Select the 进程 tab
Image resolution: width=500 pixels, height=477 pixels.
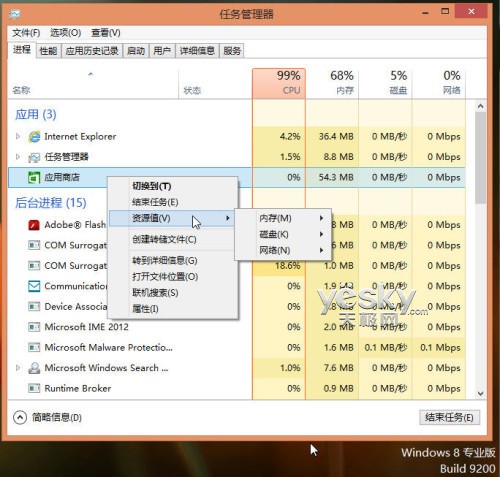pos(22,50)
